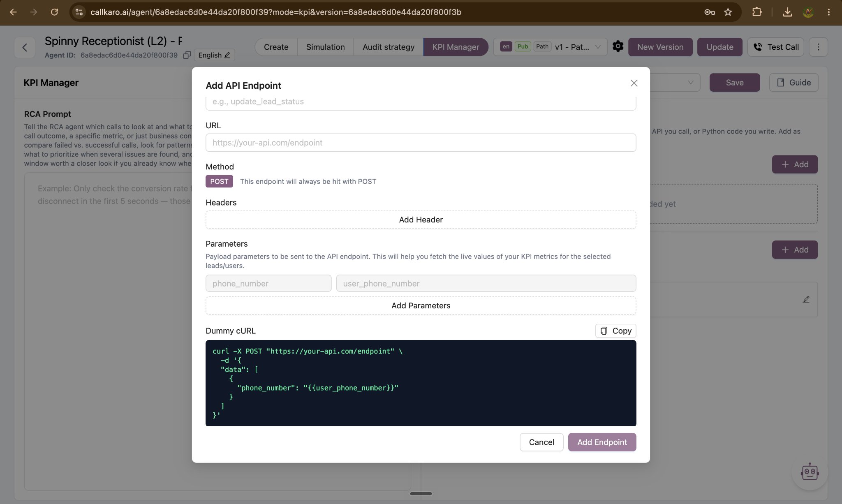Add another parameter row
Viewport: 842px width, 504px height.
click(x=421, y=306)
